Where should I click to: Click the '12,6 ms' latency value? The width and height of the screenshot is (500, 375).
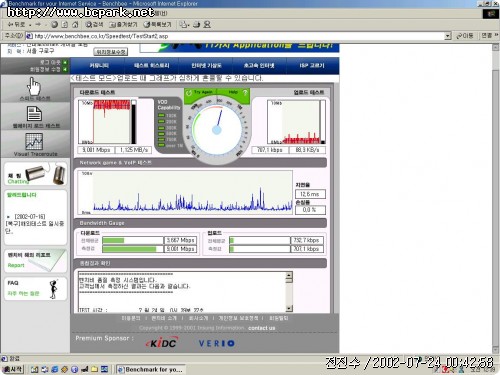tap(310, 194)
